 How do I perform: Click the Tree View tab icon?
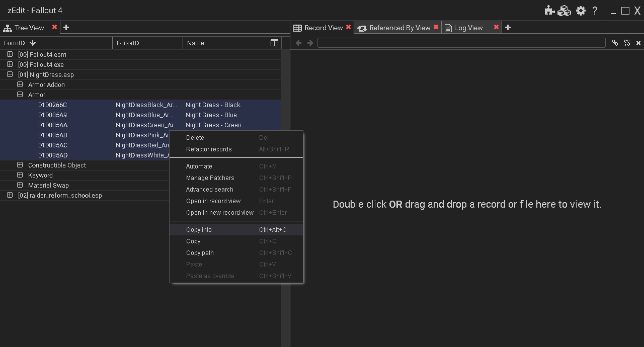[8, 28]
